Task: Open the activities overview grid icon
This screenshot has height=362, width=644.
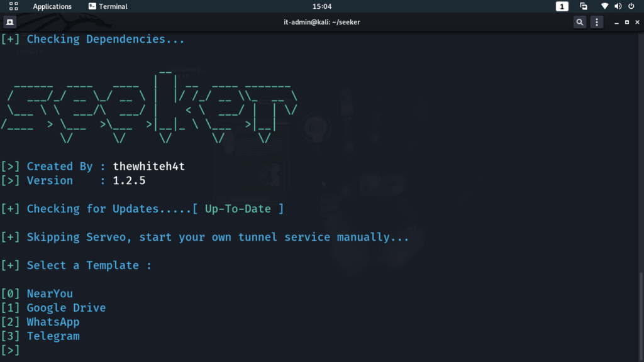Action: (x=14, y=6)
